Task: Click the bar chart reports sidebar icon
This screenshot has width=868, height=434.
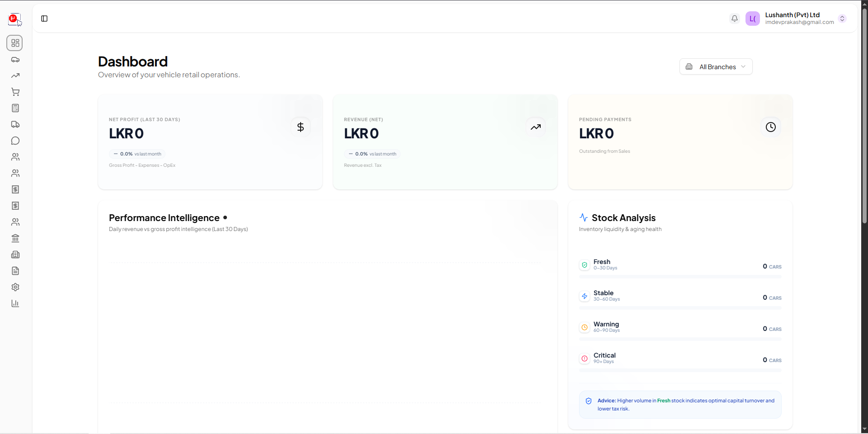Action: coord(15,303)
